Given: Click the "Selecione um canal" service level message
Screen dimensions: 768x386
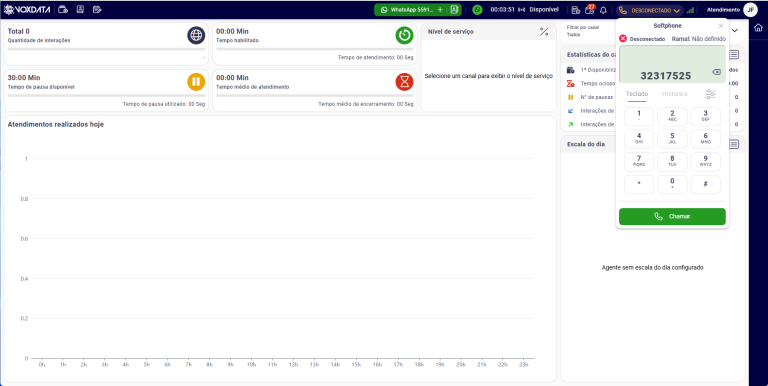Looking at the screenshot, I should pyautogui.click(x=488, y=76).
